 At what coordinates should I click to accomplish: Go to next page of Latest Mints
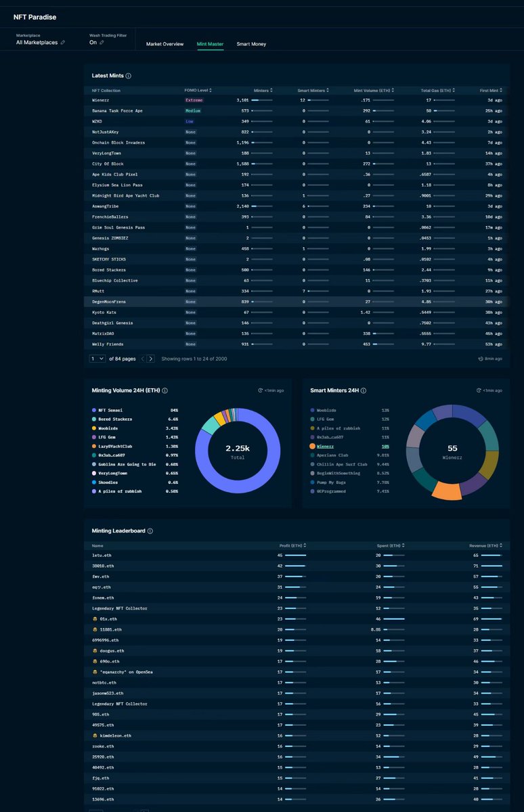point(151,359)
